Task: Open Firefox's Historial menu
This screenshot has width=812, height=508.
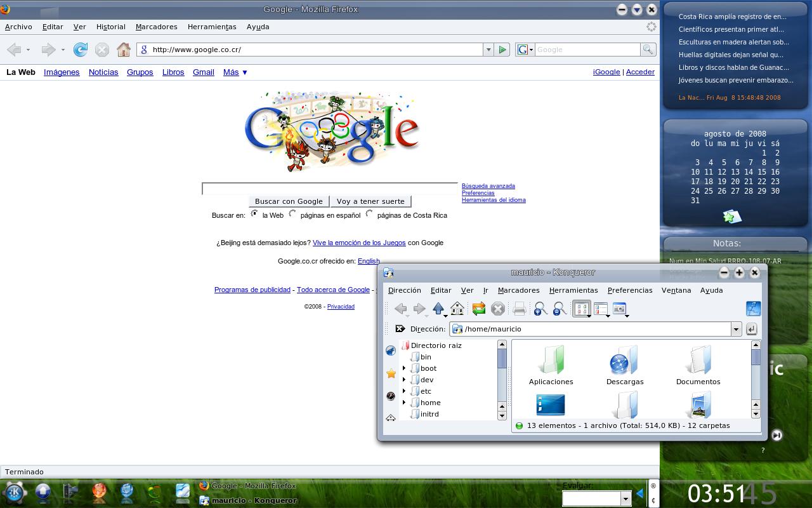Action: click(111, 27)
